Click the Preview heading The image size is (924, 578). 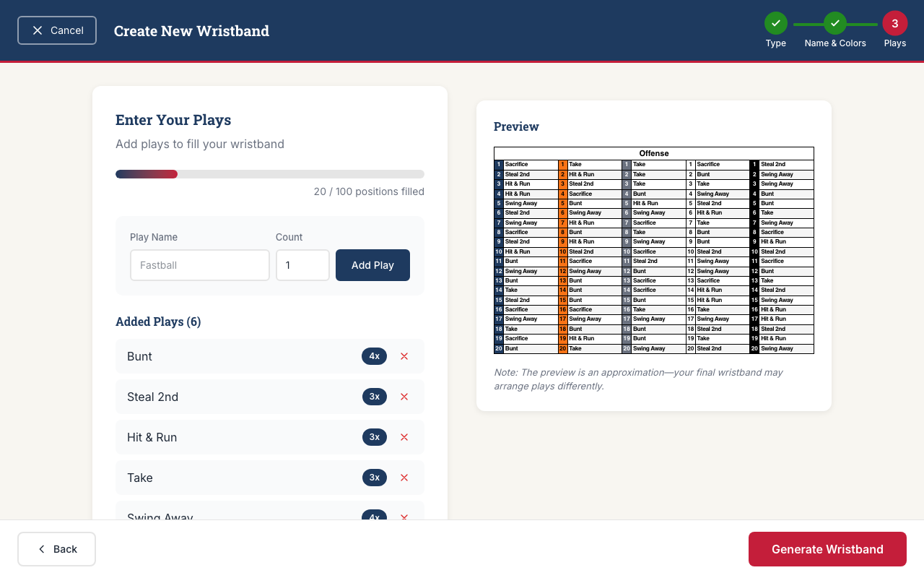[x=516, y=126]
